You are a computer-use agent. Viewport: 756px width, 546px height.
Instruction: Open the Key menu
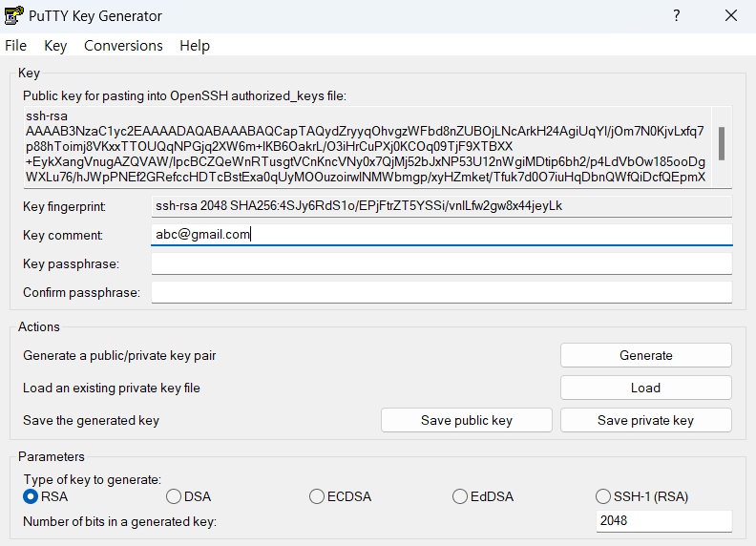point(55,45)
